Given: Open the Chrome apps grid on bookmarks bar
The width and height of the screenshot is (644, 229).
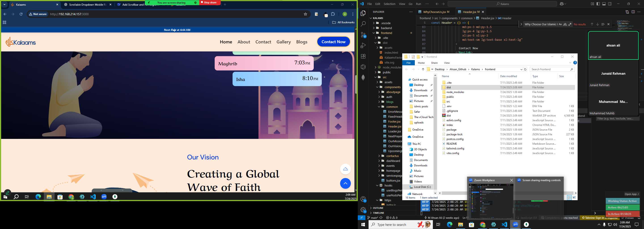Looking at the screenshot, I should [x=4, y=23].
